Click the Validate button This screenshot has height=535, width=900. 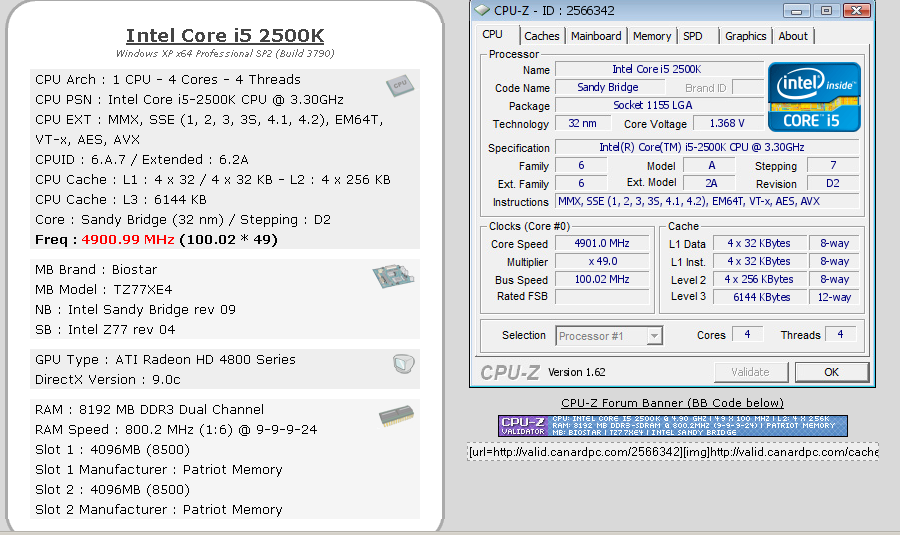pos(750,372)
